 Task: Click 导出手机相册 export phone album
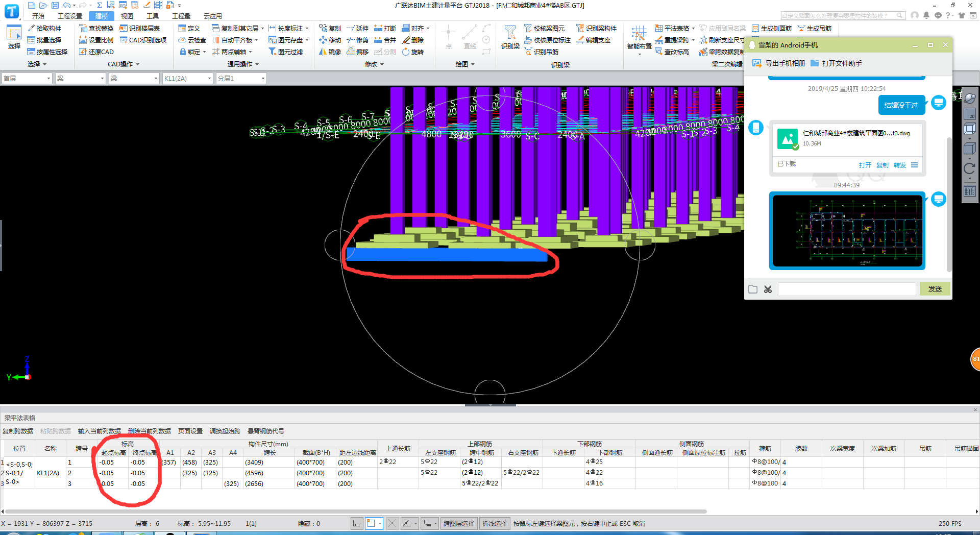pyautogui.click(x=779, y=63)
